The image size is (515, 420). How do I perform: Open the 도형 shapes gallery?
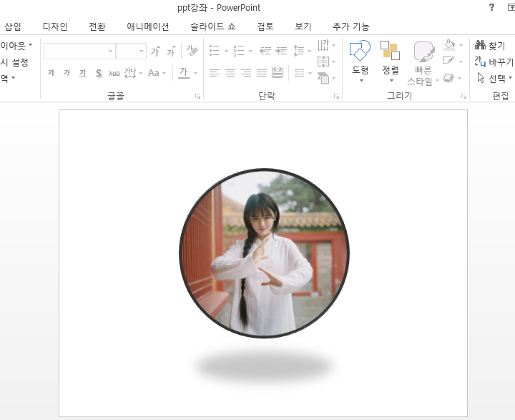click(x=360, y=61)
